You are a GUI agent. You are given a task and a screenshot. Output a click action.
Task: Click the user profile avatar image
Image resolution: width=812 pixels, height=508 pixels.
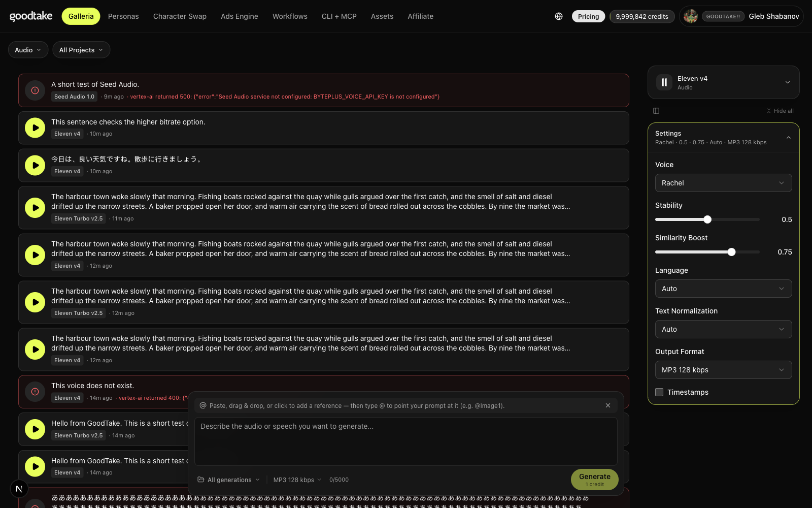click(690, 16)
